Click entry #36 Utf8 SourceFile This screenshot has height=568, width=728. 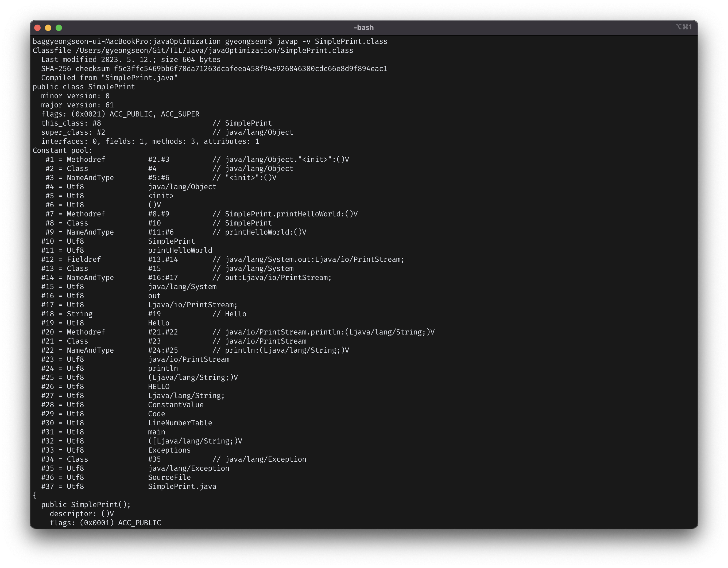click(116, 477)
